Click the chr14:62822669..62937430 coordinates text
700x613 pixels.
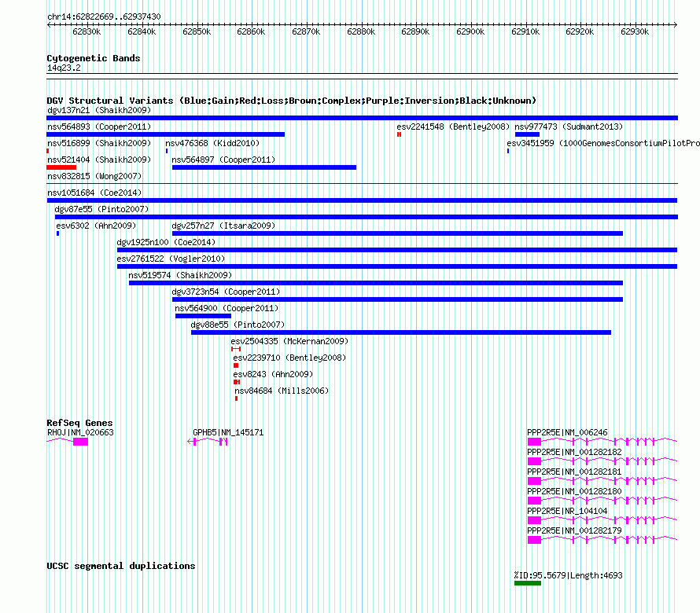click(x=104, y=17)
